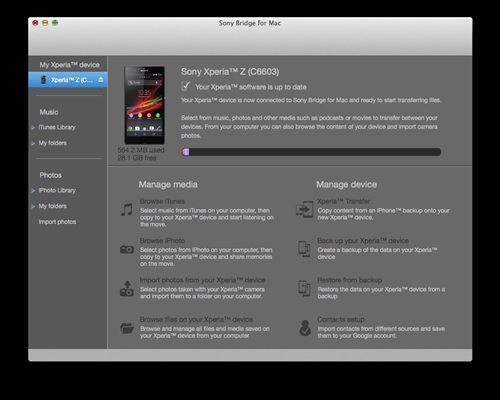The height and width of the screenshot is (400, 500).
Task: Open iPhoto Library in sidebar
Action: [x=57, y=190]
